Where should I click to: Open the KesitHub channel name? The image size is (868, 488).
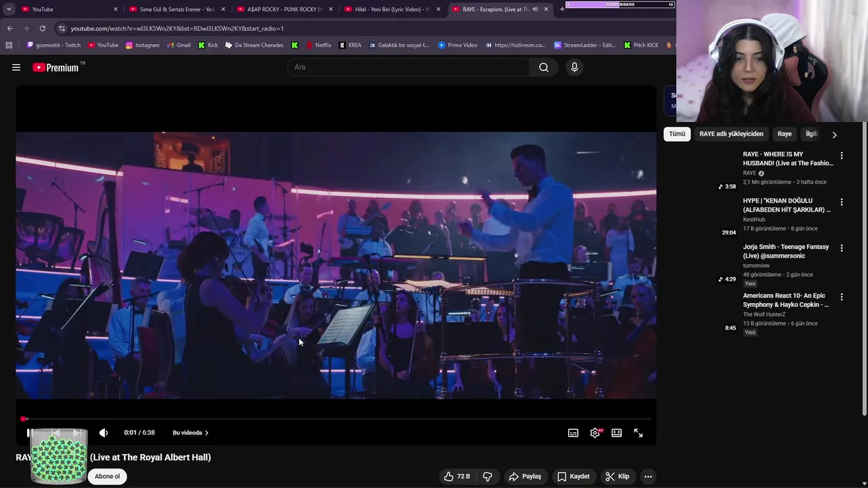[754, 220]
